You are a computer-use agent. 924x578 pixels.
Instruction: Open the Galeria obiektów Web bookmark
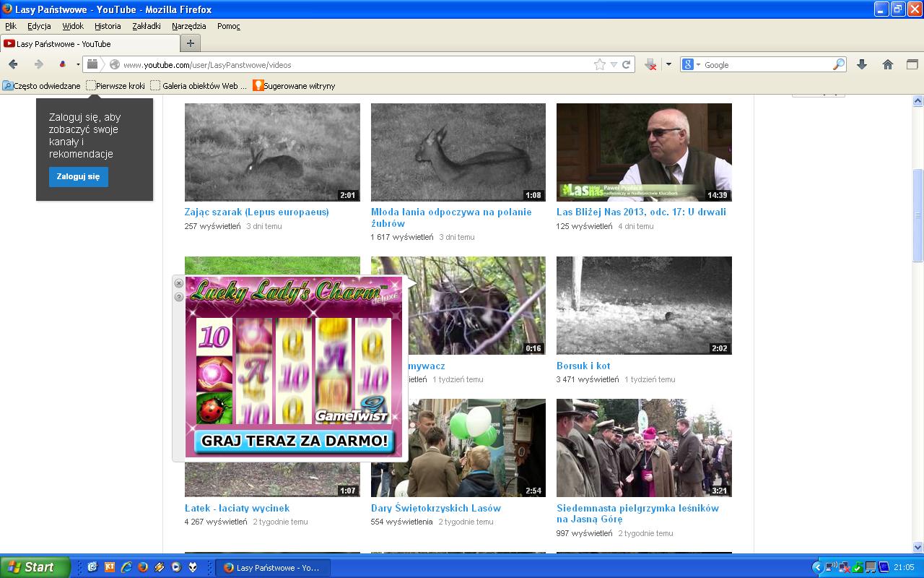[199, 85]
